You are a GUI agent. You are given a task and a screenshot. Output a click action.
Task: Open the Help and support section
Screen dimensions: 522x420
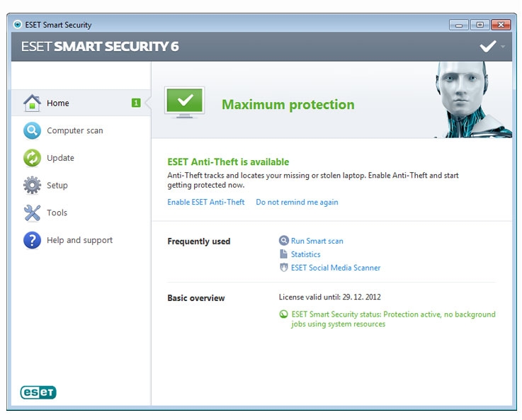(81, 240)
